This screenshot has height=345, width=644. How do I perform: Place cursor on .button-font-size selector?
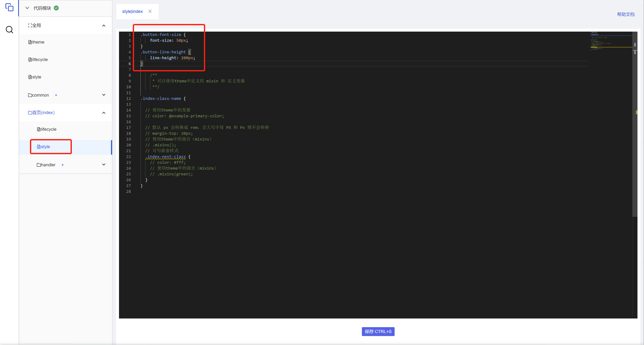pos(161,34)
